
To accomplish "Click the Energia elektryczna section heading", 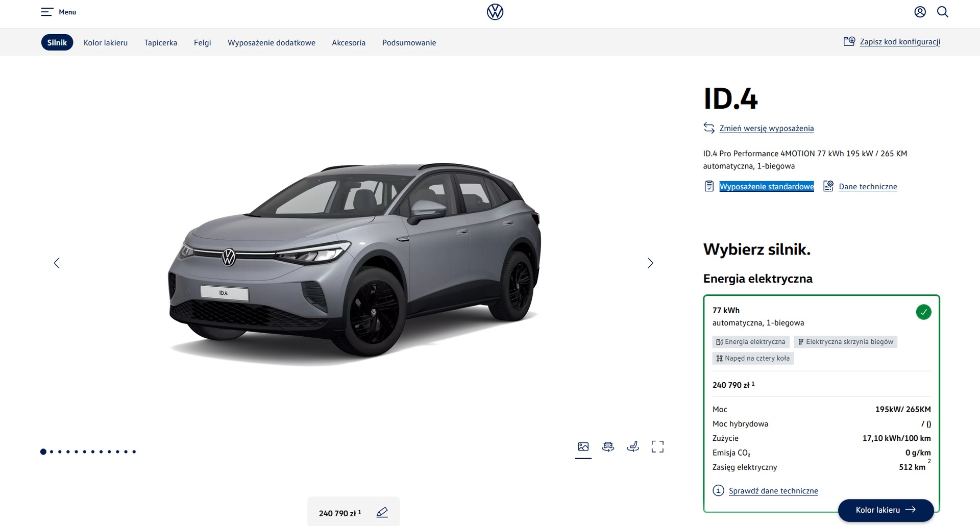I will (757, 279).
